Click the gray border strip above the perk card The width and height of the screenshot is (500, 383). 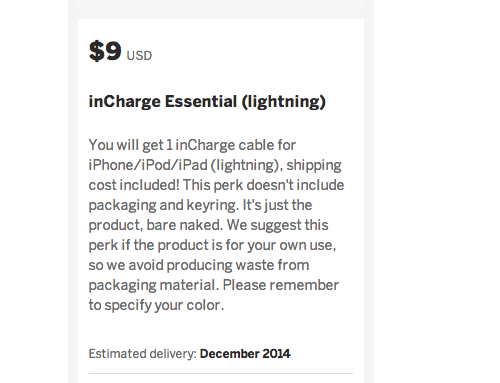(221, 9)
